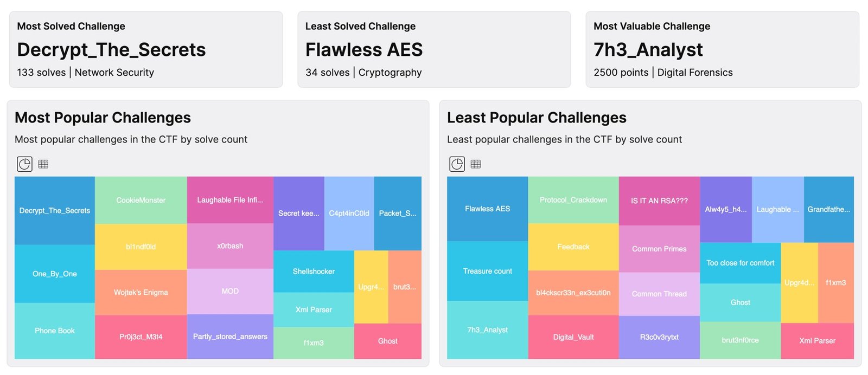Switch Least Popular Challenges to chart view
This screenshot has width=868, height=375.
[x=457, y=164]
